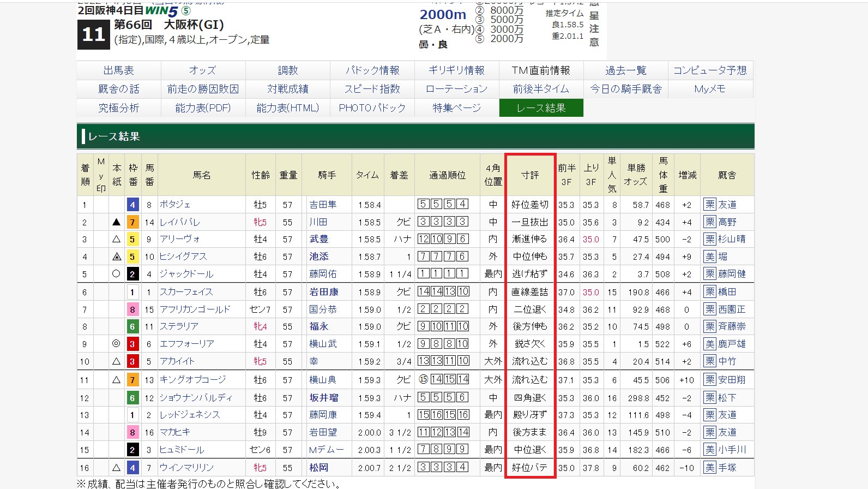Switch to the 調教 tab
This screenshot has width=868, height=489.
[288, 70]
